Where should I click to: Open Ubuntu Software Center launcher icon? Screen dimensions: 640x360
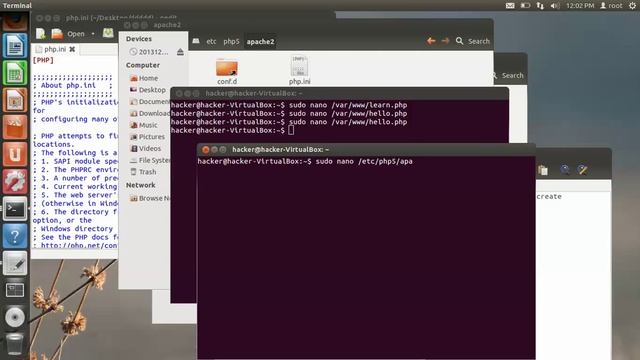(x=15, y=127)
